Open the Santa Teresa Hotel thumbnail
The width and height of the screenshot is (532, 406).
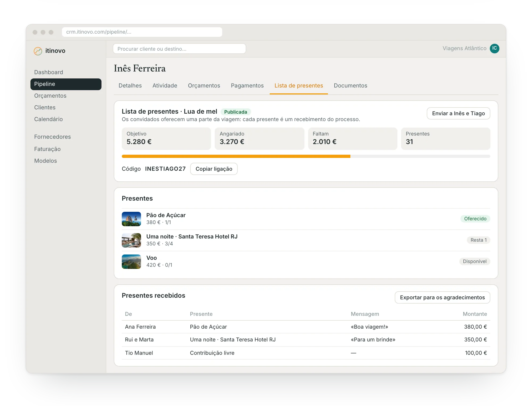pos(131,240)
